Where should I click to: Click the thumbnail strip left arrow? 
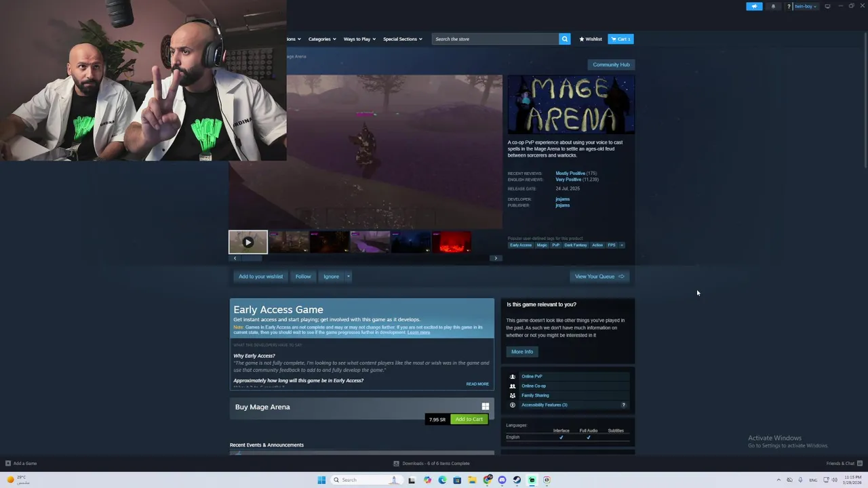click(x=235, y=258)
